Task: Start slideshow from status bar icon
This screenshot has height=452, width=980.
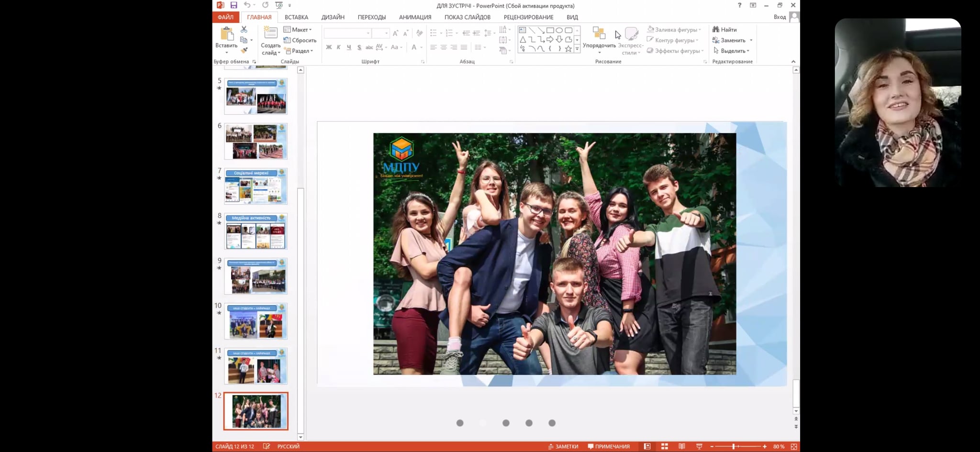Action: point(699,446)
